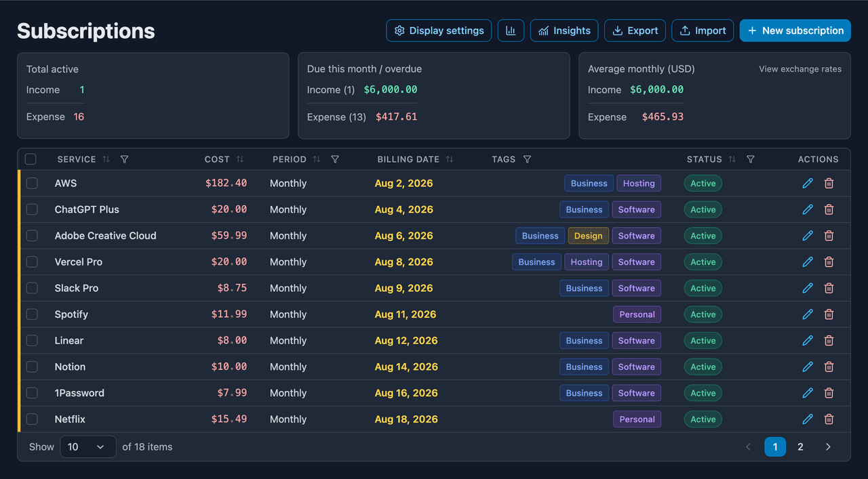Open the chart view icon button
This screenshot has height=479, width=868.
pos(511,30)
